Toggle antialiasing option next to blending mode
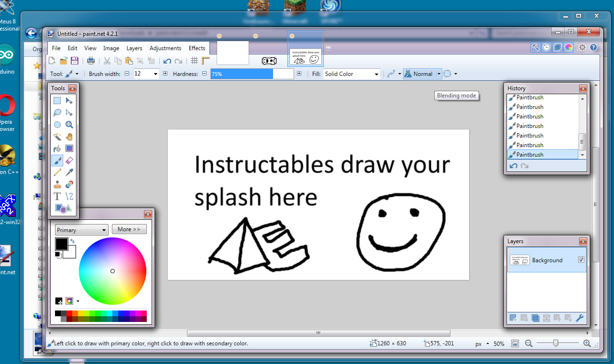 [x=448, y=74]
